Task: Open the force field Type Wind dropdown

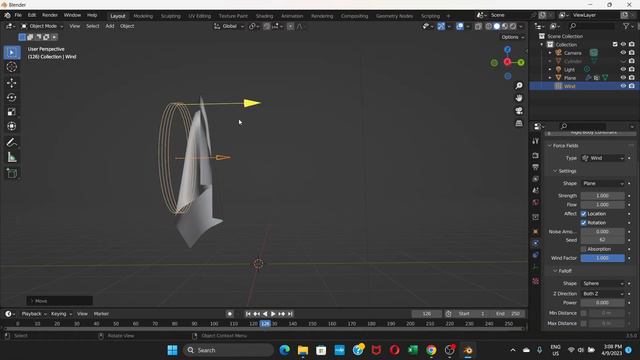Action: point(602,158)
